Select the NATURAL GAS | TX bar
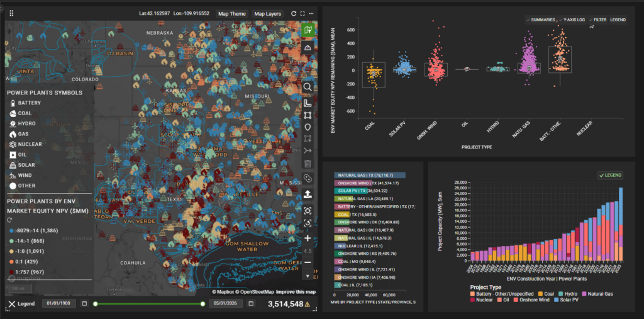The height and width of the screenshot is (319, 644). (x=370, y=175)
